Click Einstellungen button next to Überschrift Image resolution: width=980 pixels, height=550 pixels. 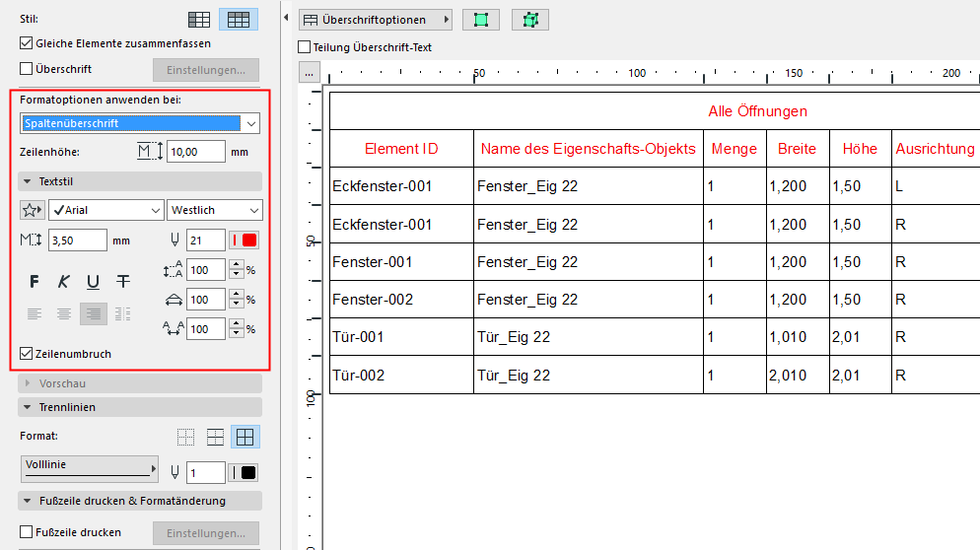pyautogui.click(x=206, y=70)
